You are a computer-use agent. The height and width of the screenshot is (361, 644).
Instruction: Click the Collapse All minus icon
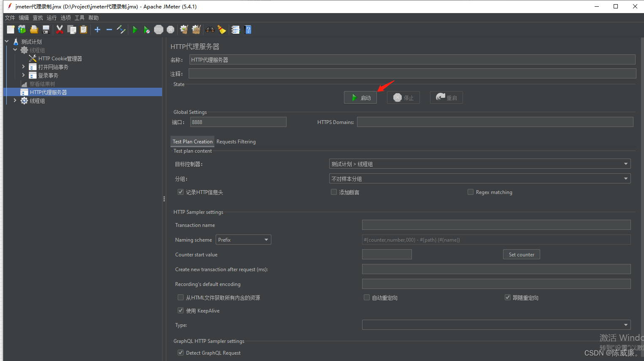pos(109,30)
